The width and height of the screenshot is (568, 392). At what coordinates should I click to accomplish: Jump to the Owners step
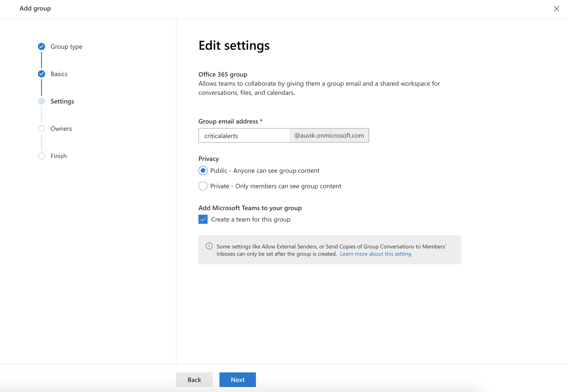click(61, 129)
